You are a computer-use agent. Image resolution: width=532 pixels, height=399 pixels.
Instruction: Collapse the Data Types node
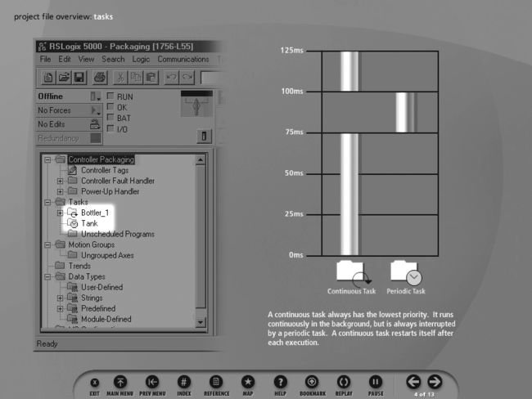pyautogui.click(x=47, y=277)
